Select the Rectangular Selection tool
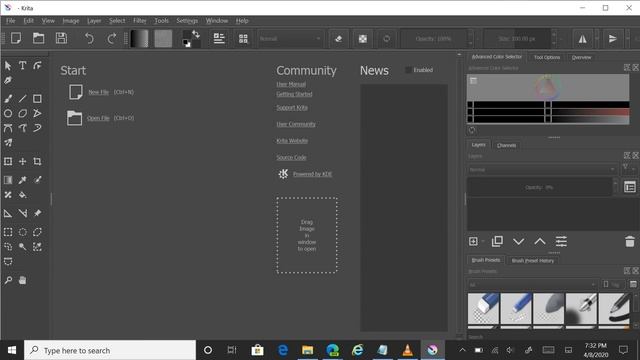Screen dimensions: 640x360 pos(8,232)
